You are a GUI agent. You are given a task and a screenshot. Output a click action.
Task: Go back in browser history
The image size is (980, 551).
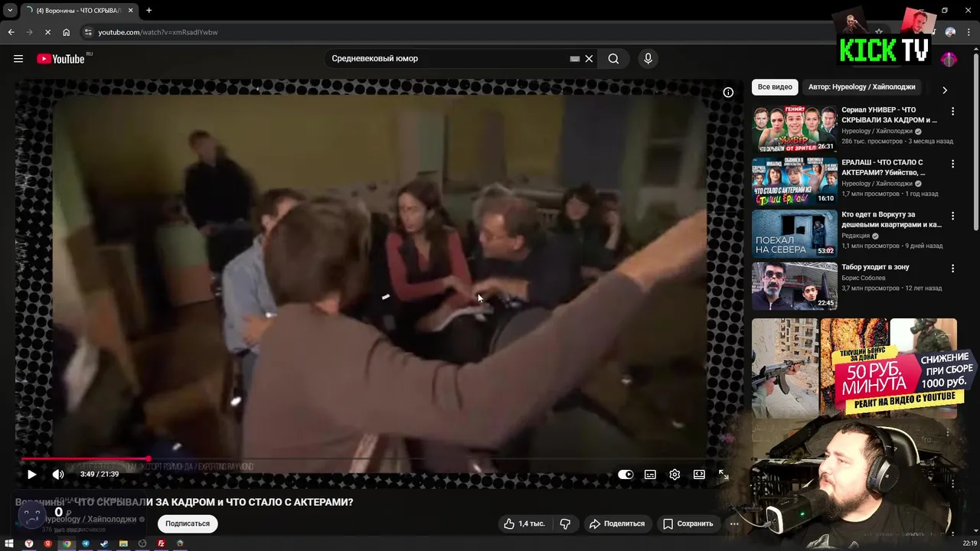(11, 32)
